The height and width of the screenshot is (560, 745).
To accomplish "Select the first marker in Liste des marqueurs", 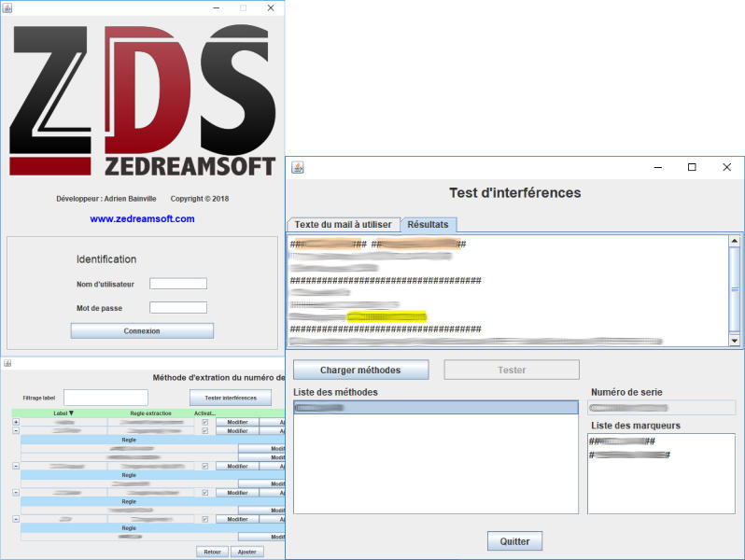I will click(623, 441).
